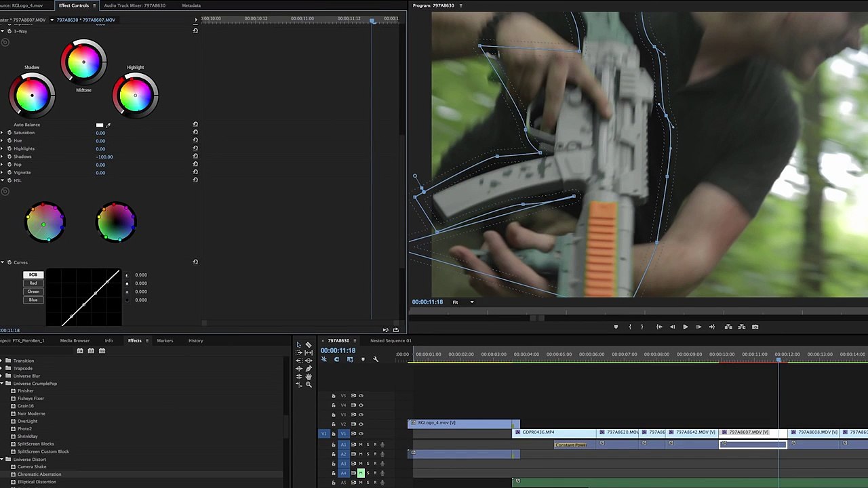The image size is (868, 488).
Task: Pick Auto Balance color with eyedropper
Action: click(x=108, y=125)
